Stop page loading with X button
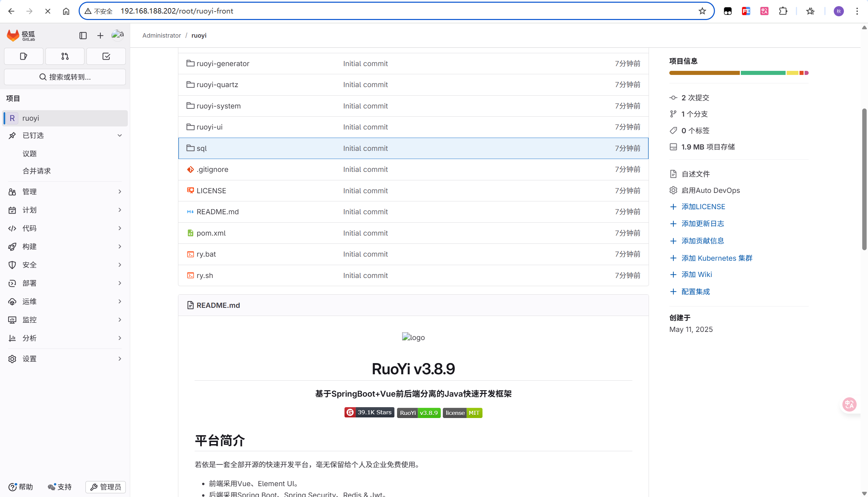Image resolution: width=868 pixels, height=497 pixels. 48,11
